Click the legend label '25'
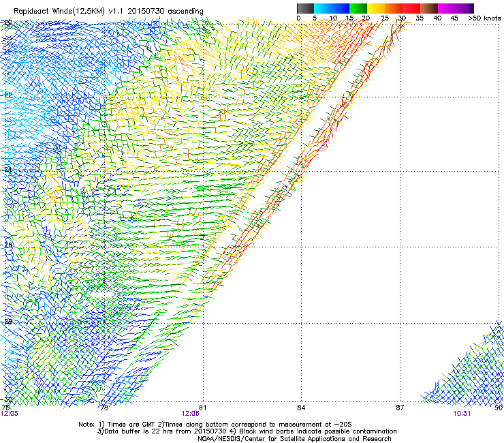This screenshot has height=443, width=504. click(x=385, y=18)
